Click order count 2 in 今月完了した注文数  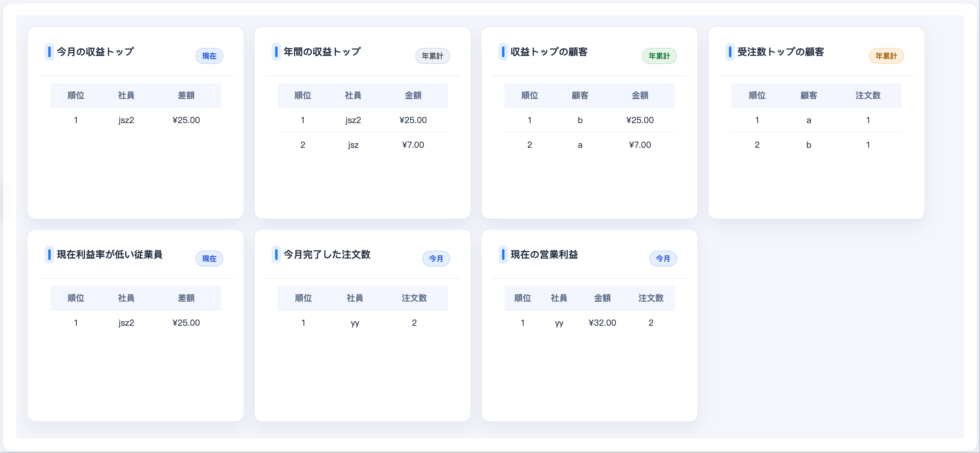(x=414, y=323)
